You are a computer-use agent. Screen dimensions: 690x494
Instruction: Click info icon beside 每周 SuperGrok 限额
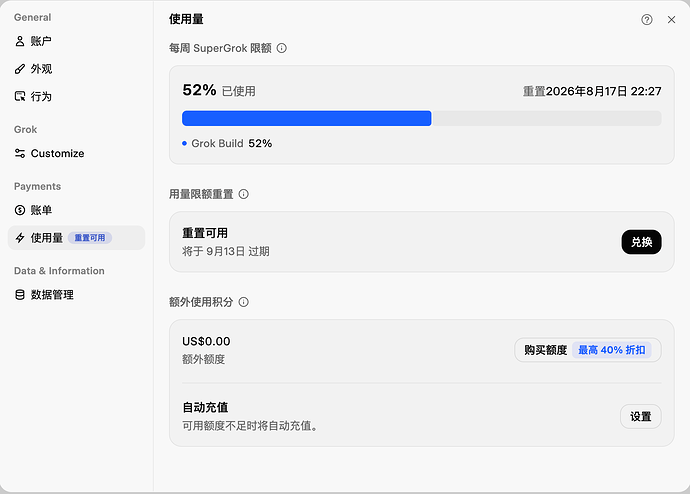pyautogui.click(x=282, y=48)
